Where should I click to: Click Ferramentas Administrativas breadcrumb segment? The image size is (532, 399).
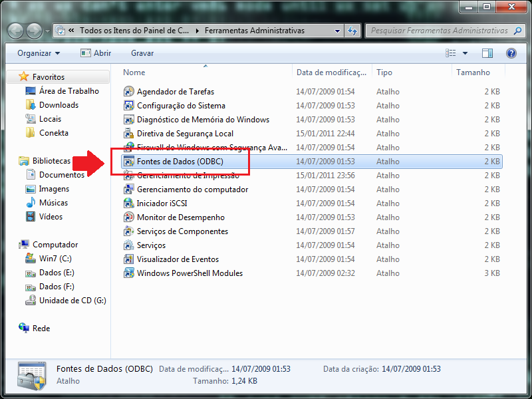[x=255, y=31]
